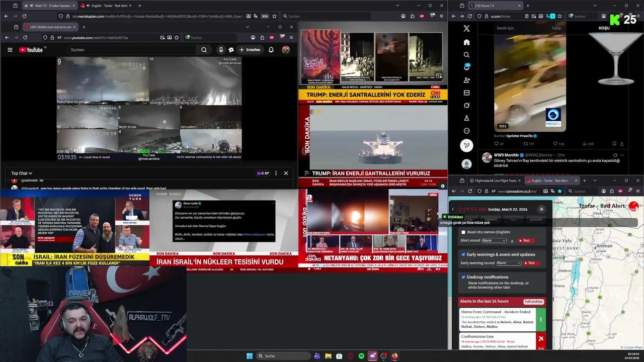Bookmark star in tzevaadom address bar
This screenshot has height=362, width=644.
click(559, 191)
